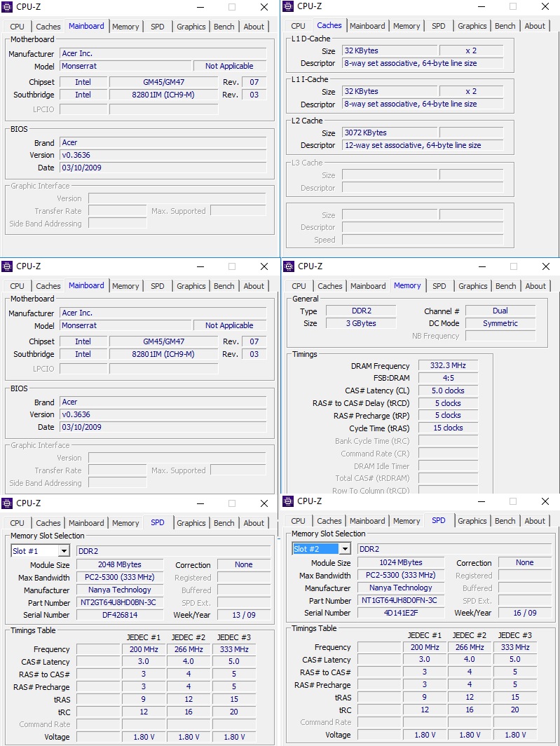Open Mainboard tab in the Memory window
Image resolution: width=560 pixels, height=746 pixels.
pos(368,286)
